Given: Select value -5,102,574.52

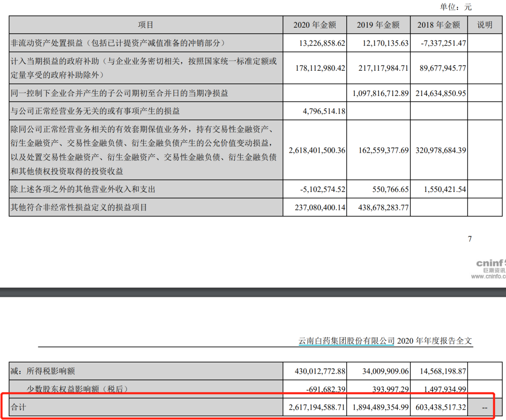Looking at the screenshot, I should click(323, 189).
